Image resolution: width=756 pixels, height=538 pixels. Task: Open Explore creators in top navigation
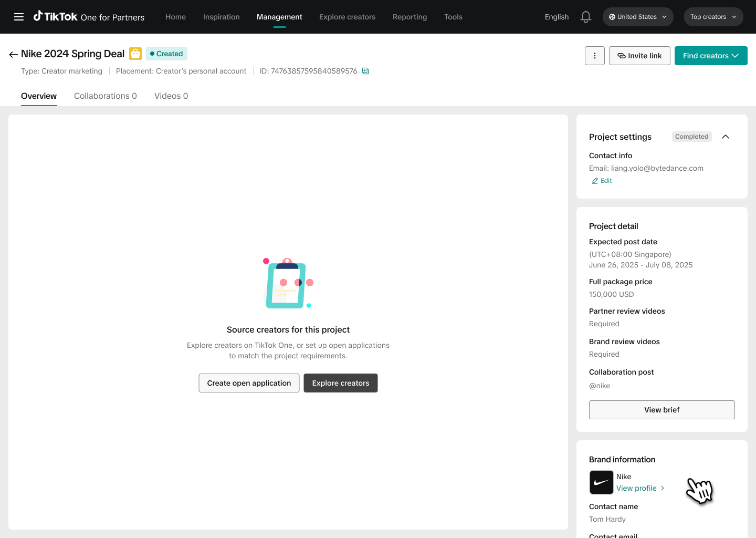(x=348, y=17)
